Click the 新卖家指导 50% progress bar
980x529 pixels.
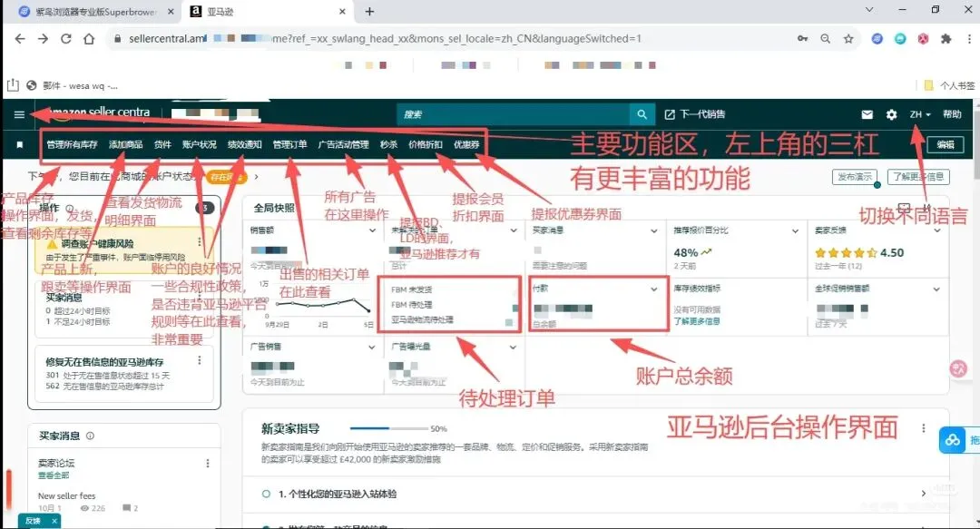coord(388,428)
